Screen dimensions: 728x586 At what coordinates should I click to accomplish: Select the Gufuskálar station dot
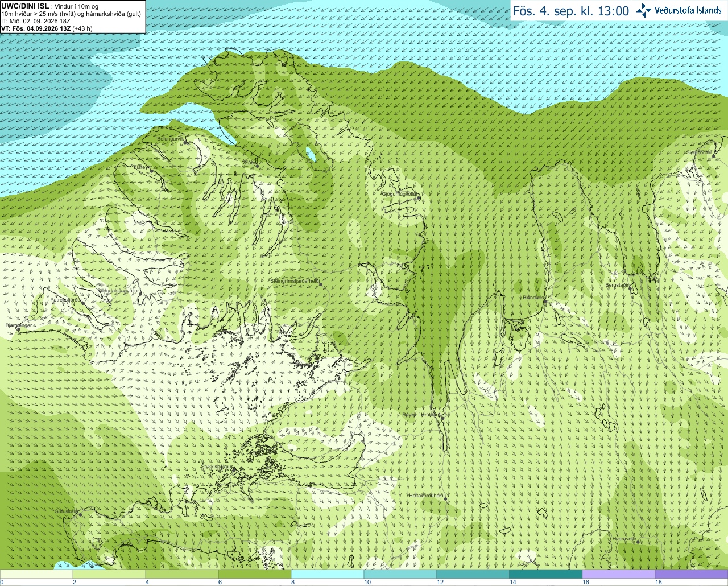point(80,514)
